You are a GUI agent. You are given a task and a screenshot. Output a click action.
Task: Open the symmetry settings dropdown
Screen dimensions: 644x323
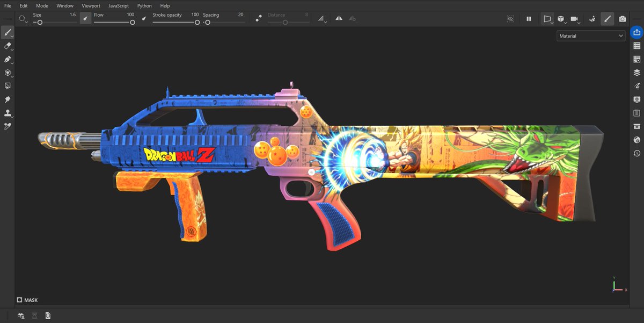321,18
